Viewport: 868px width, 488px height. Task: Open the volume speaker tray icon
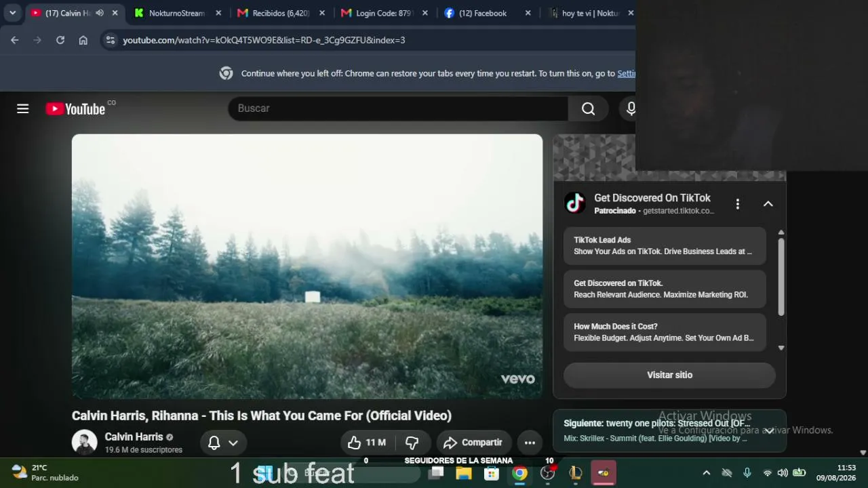(783, 473)
